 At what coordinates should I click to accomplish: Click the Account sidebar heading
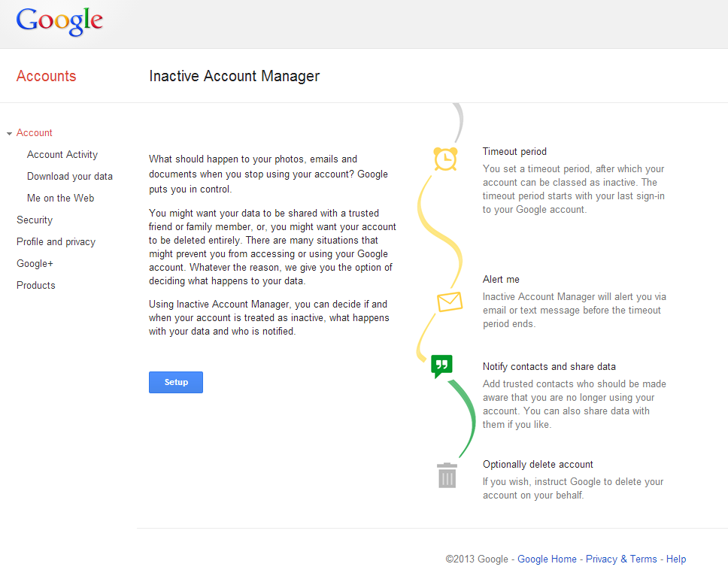pos(35,133)
